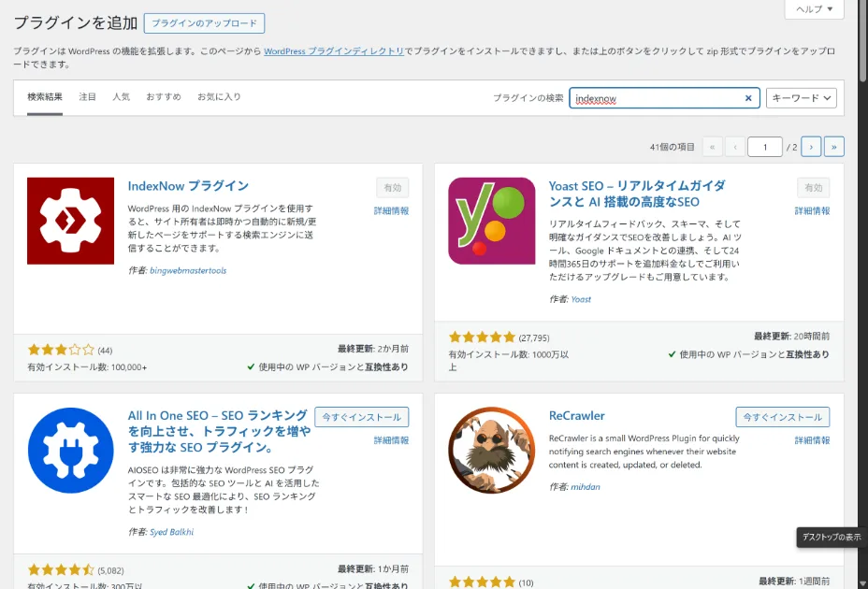Clear the search box with the × icon

pos(748,97)
